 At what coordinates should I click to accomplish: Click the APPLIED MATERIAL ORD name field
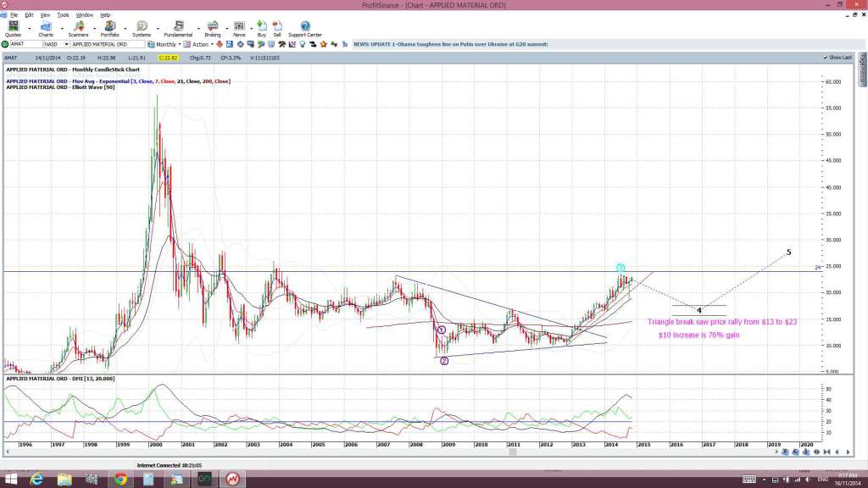tap(108, 44)
